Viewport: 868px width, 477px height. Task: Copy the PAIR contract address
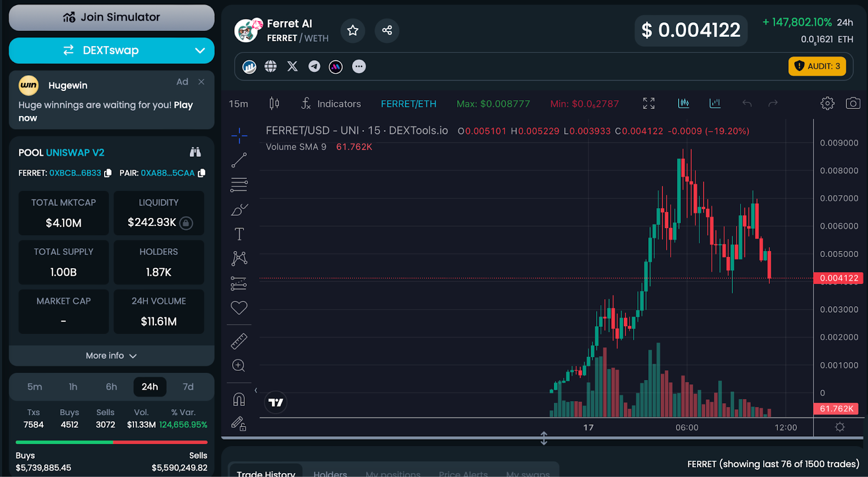tap(202, 173)
